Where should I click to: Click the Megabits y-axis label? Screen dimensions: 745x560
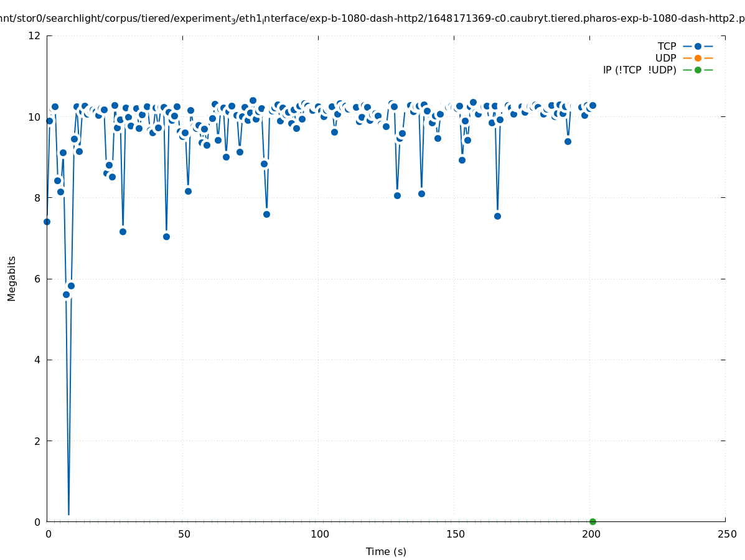point(12,278)
